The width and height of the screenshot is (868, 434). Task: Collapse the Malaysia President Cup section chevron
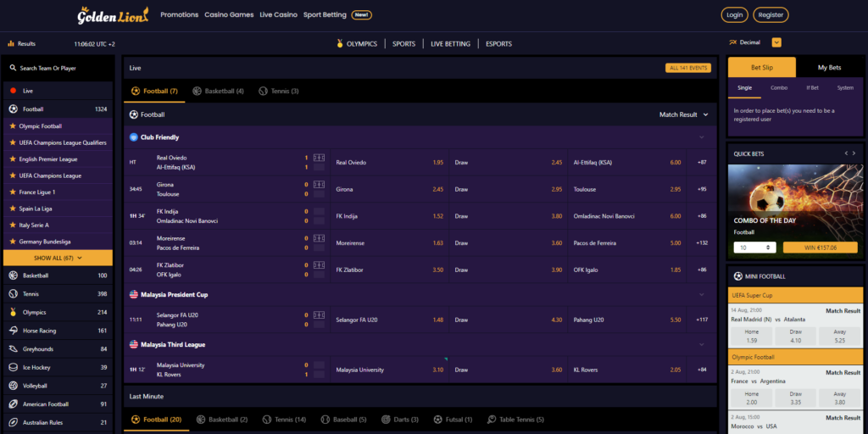pos(701,294)
